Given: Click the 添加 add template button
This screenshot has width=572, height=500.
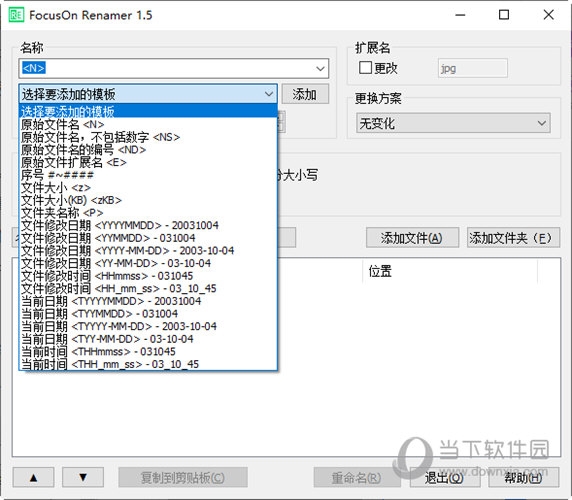Looking at the screenshot, I should pos(305,94).
